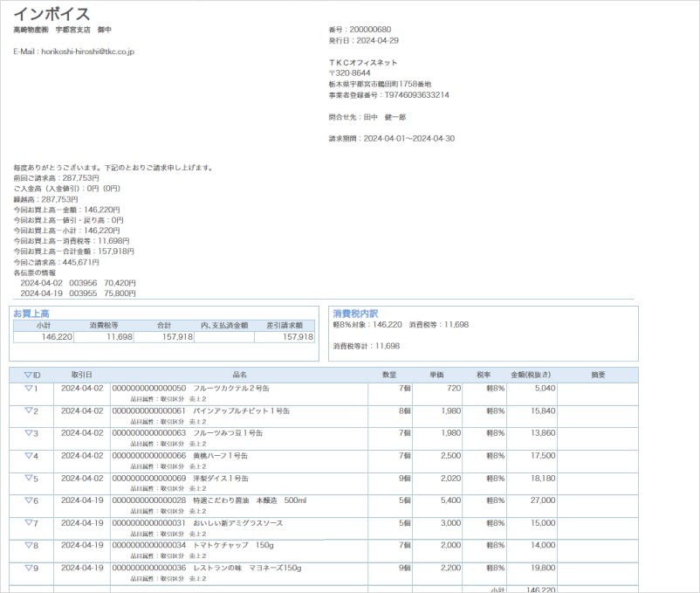Click the 消費税等計:11,698 line

366,346
